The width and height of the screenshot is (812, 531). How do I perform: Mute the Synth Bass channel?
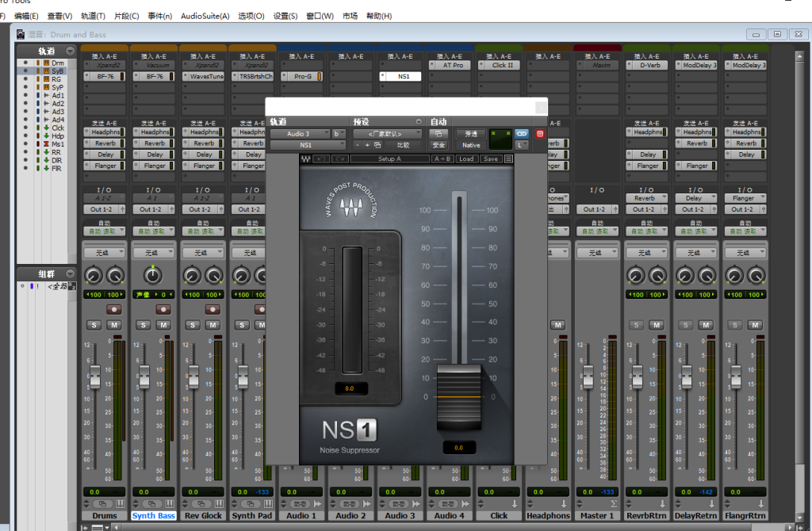point(163,325)
